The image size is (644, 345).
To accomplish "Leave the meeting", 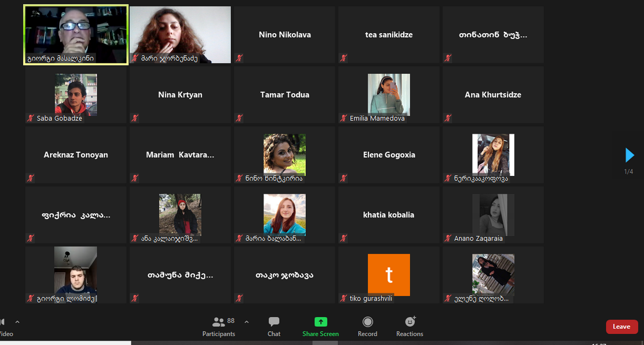I will [622, 326].
